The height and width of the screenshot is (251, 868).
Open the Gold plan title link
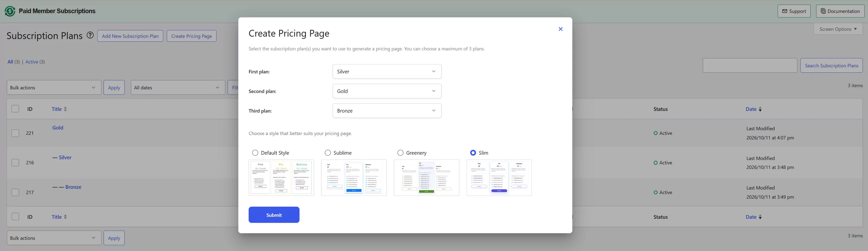tap(58, 128)
